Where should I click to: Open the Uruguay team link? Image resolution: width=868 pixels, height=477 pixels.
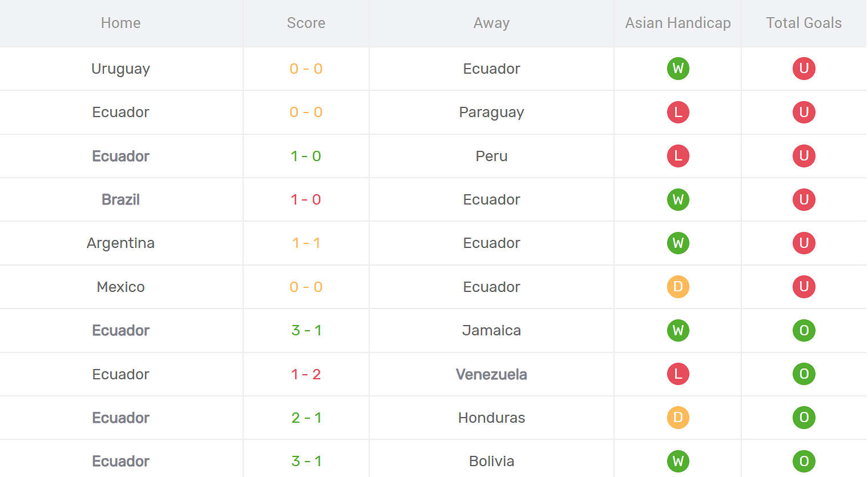pos(120,69)
